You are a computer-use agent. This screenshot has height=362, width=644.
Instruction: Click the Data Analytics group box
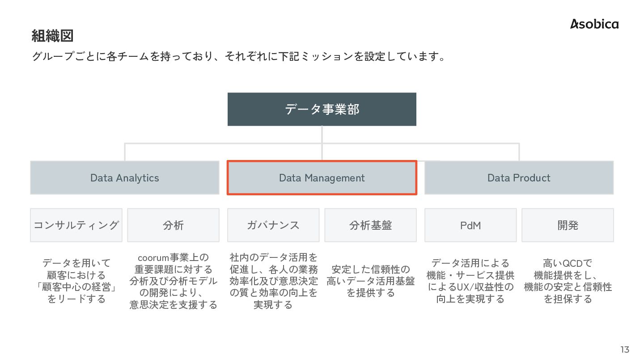pyautogui.click(x=124, y=178)
